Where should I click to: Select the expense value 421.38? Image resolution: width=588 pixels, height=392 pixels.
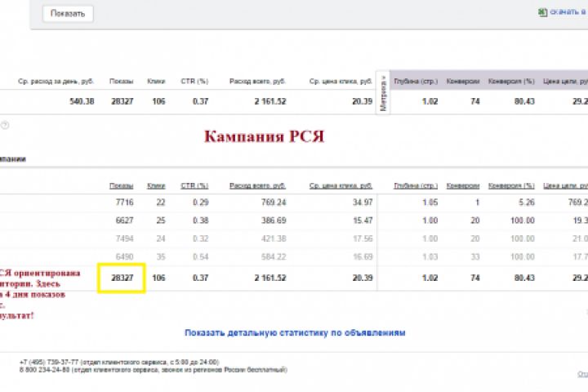pyautogui.click(x=274, y=238)
